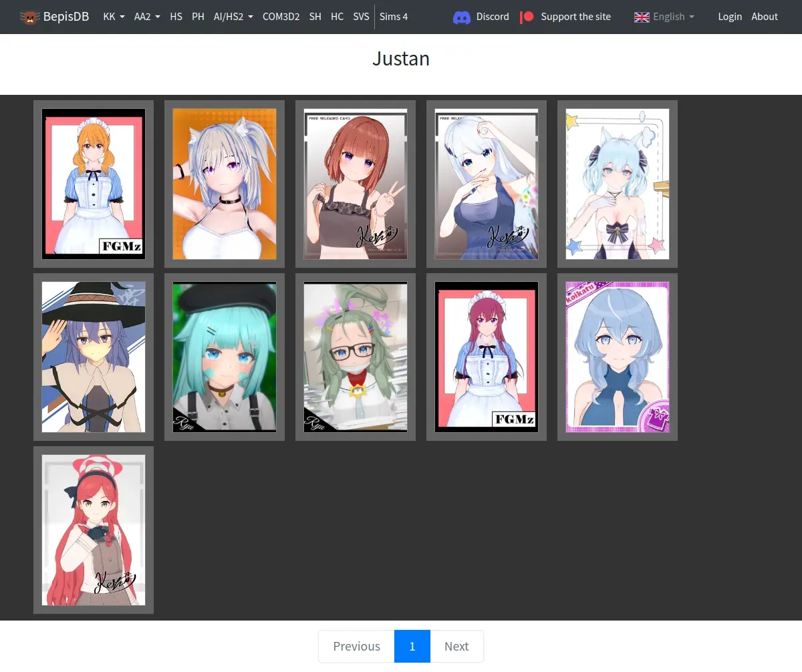The height and width of the screenshot is (672, 802).
Task: Select page 1 in pagination
Action: [x=412, y=646]
